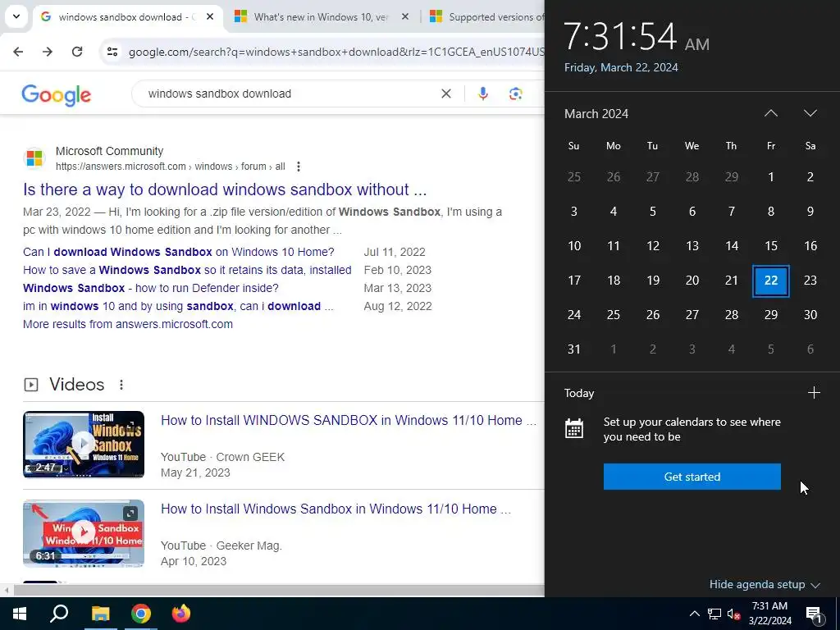Open How to save a Windows Sandbox link
840x630 pixels.
tap(187, 270)
